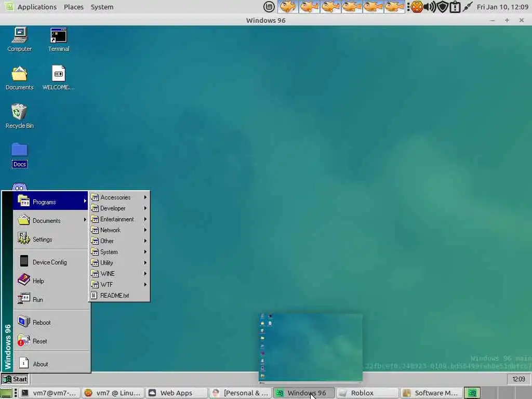Open the volume speaker tray icon

coord(430,7)
